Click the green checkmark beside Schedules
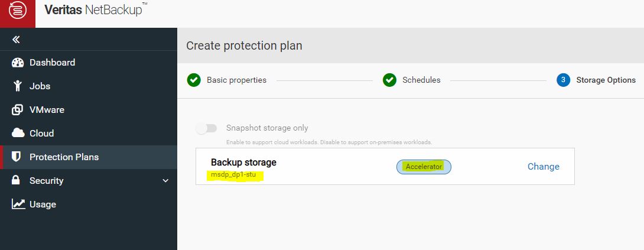The height and width of the screenshot is (250, 644). pos(389,80)
